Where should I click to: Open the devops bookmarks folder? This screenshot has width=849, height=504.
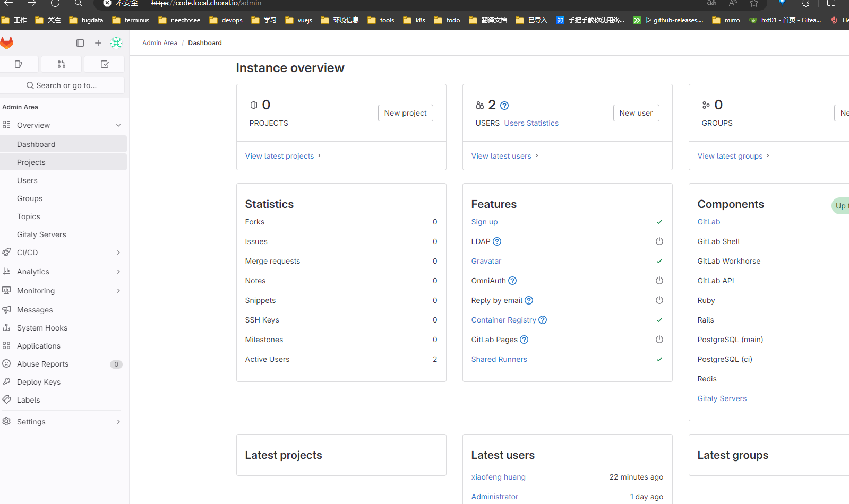[226, 20]
